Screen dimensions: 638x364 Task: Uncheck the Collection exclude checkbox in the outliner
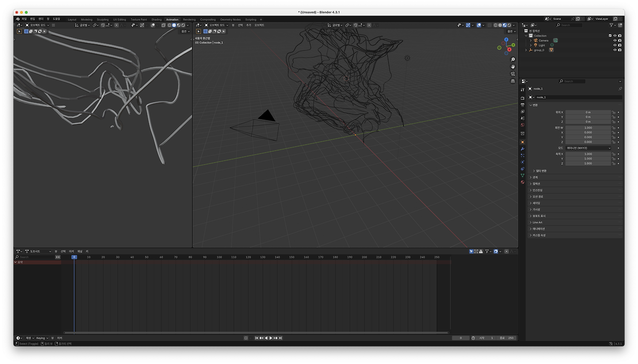(x=610, y=36)
